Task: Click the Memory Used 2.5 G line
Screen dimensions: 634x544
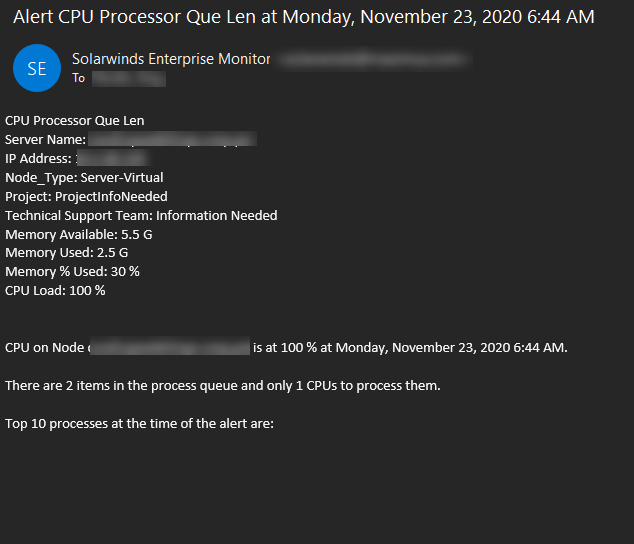Action: coord(67,253)
